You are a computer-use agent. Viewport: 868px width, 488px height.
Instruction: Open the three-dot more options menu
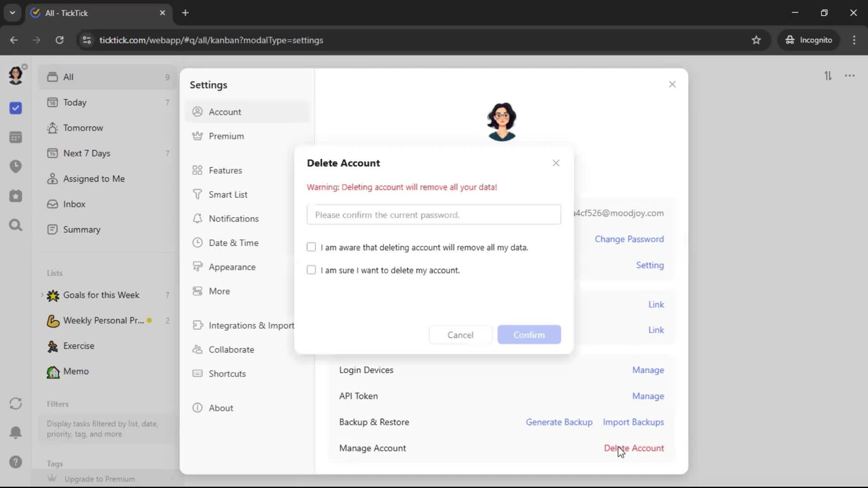pos(850,76)
